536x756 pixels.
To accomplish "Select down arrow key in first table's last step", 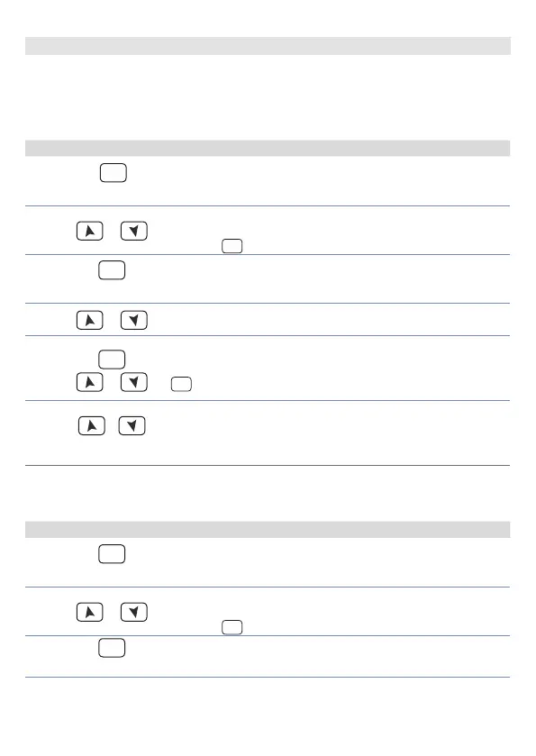I will pos(132,425).
